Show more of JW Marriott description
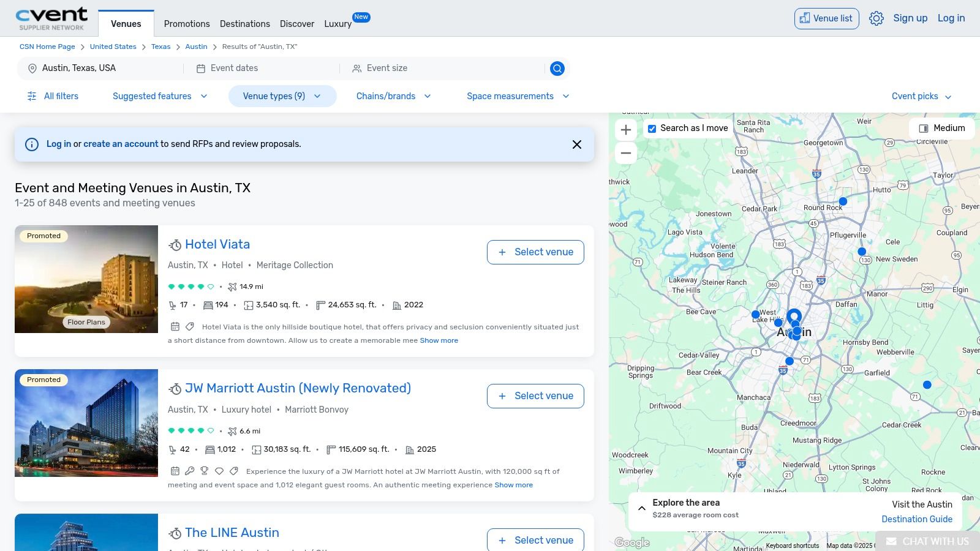 [x=514, y=485]
